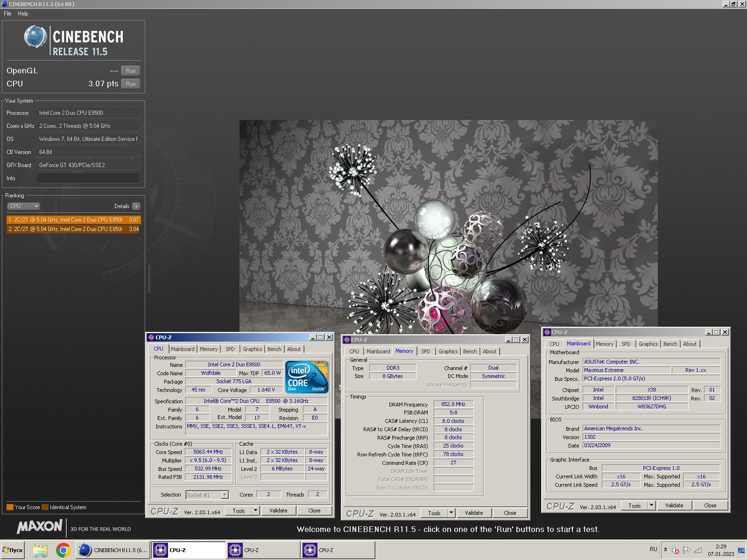The width and height of the screenshot is (747, 560).
Task: Show hidden tray icons arrow
Action: pyautogui.click(x=665, y=550)
